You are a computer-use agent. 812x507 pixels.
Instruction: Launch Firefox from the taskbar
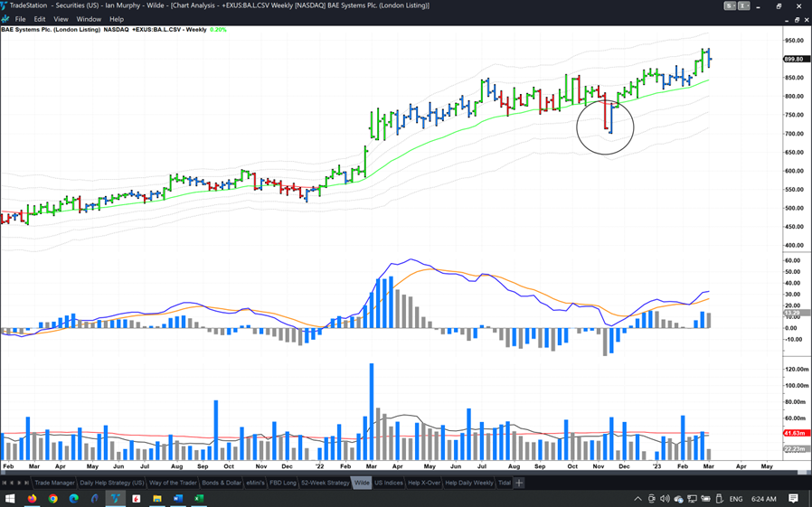coord(33,499)
